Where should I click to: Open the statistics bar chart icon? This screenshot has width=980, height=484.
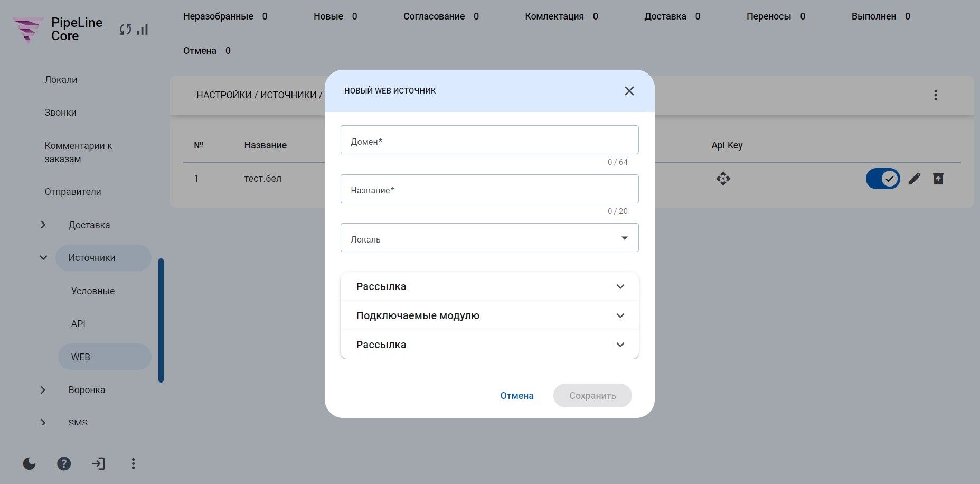[142, 30]
